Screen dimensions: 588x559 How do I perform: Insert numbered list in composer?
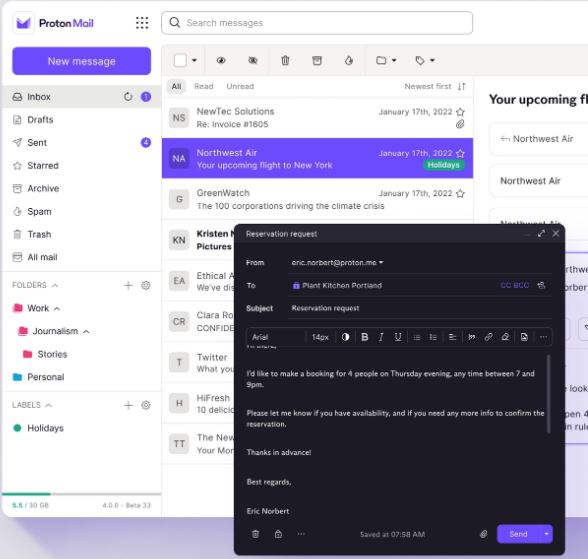433,337
